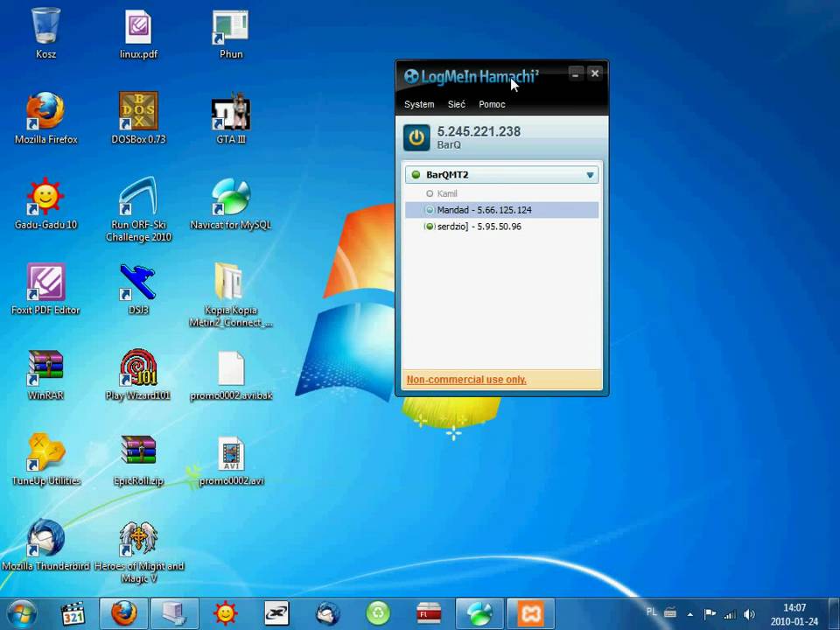Select the Phun desktop shortcut
840x630 pixels.
(x=231, y=33)
